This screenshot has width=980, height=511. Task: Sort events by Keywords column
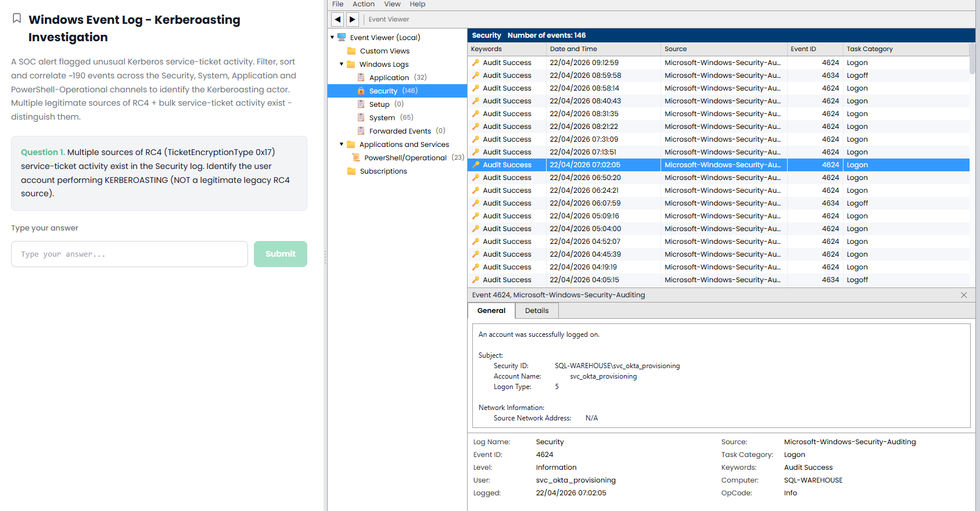pyautogui.click(x=507, y=49)
